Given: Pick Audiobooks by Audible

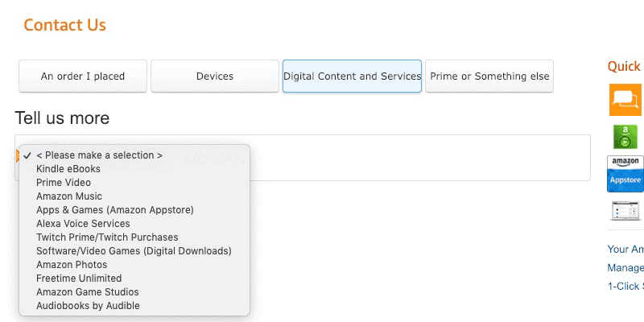Looking at the screenshot, I should click(x=134, y=306).
